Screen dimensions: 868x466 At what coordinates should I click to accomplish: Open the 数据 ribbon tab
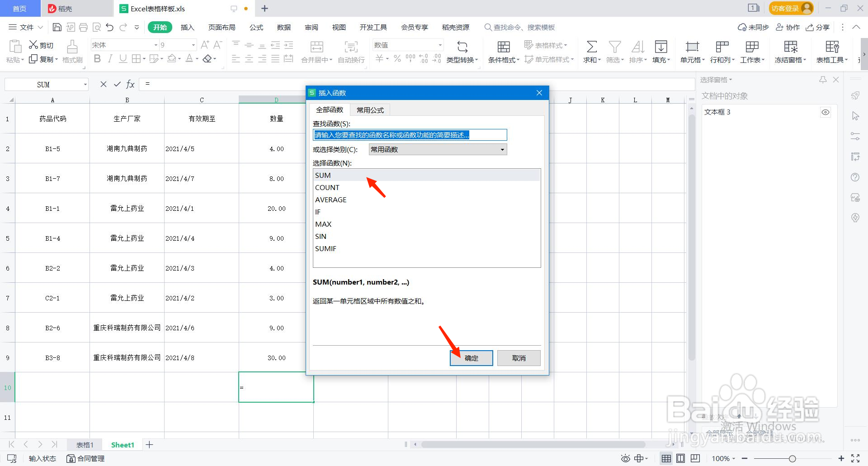(284, 28)
